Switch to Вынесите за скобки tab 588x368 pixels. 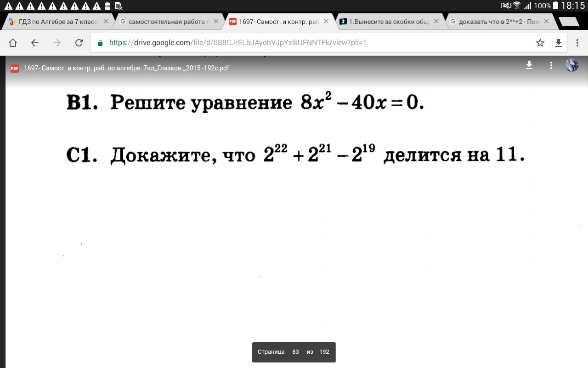point(384,22)
